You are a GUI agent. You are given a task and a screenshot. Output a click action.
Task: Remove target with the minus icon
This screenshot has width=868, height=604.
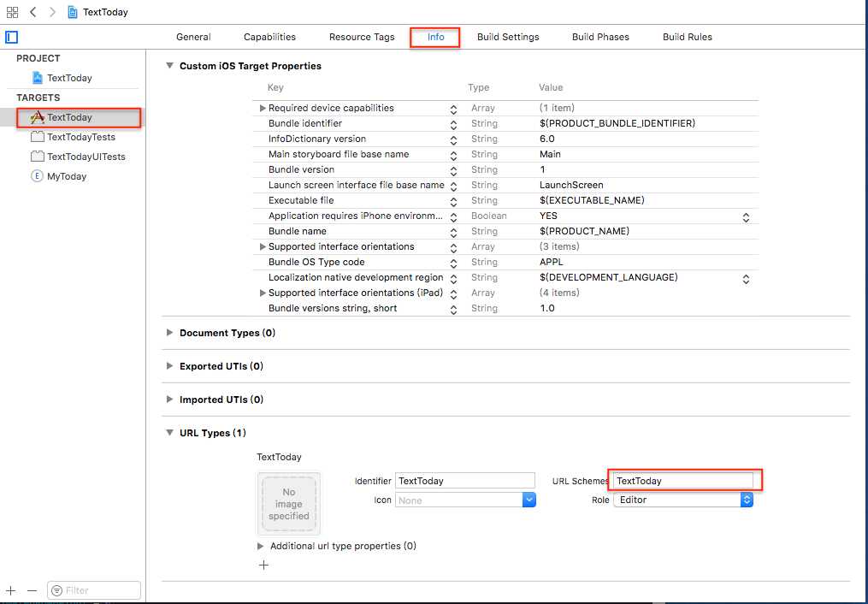pos(32,590)
